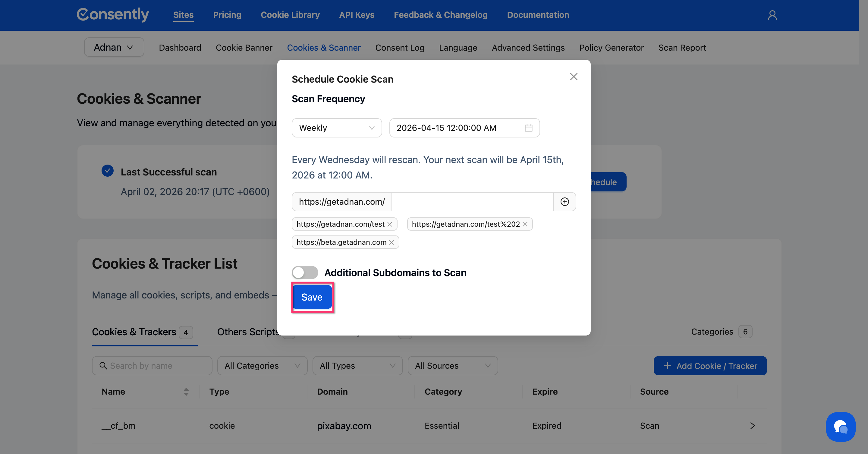This screenshot has height=454, width=868.
Task: Open the Cookie Library menu item
Action: pyautogui.click(x=290, y=15)
